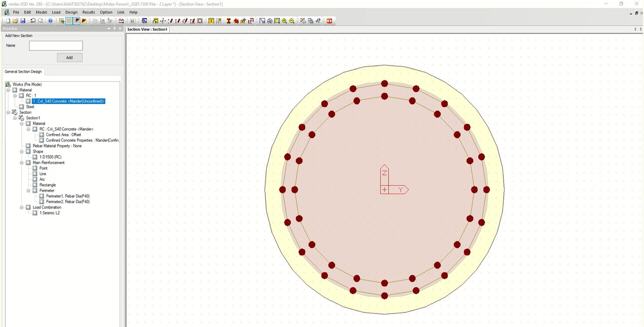Click the Save icon

(23, 20)
